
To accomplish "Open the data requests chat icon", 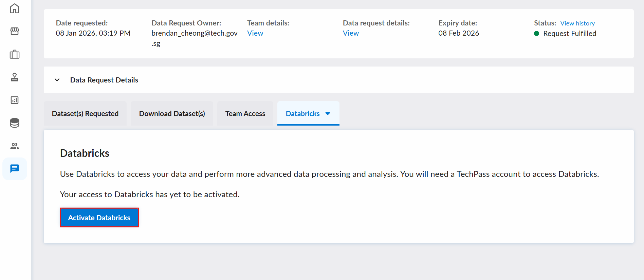I will 15,169.
